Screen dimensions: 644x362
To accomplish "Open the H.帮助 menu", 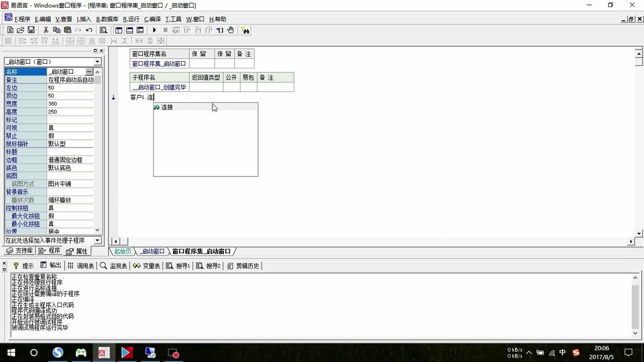I will (x=218, y=19).
